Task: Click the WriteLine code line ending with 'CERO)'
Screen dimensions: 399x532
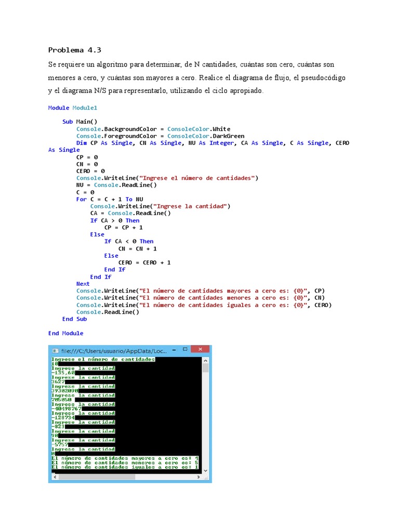Action: (204, 305)
